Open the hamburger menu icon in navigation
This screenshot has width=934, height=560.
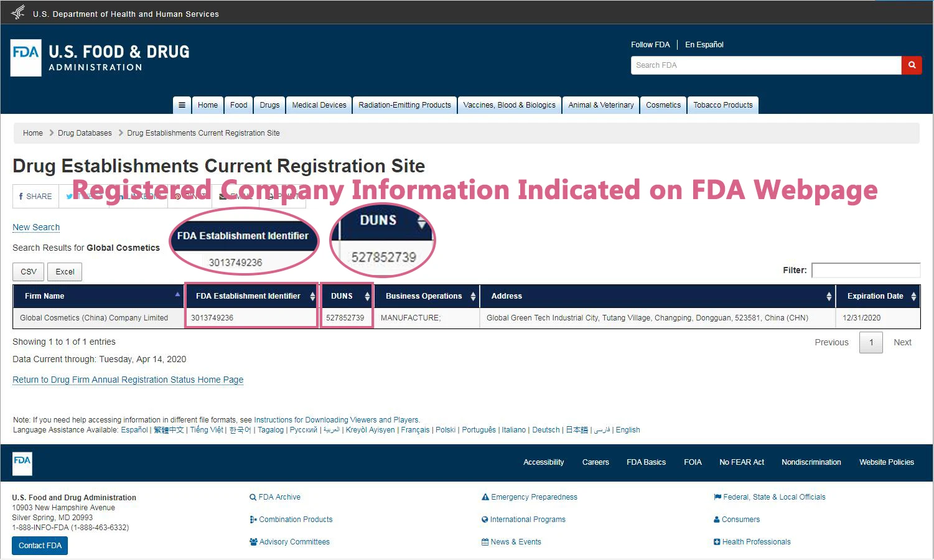182,105
